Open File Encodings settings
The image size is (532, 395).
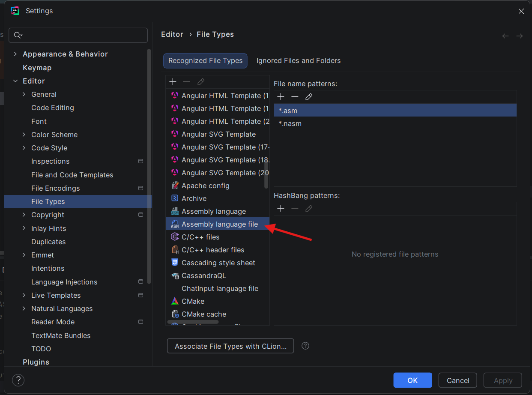click(x=55, y=188)
